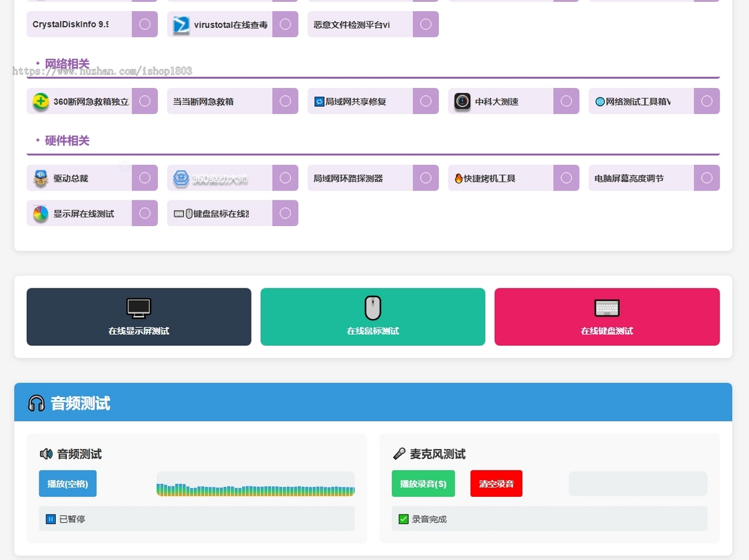Click the globe icon of 网络测试工具箱

600,101
